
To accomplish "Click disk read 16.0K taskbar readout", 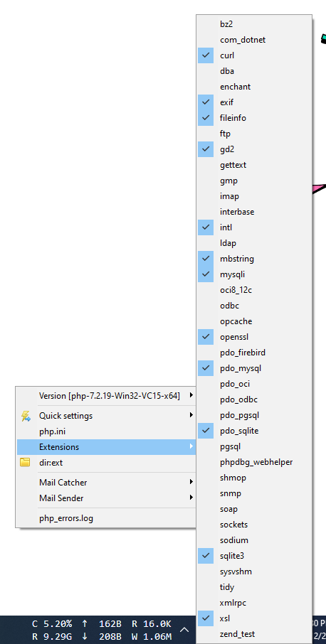I will [152, 624].
